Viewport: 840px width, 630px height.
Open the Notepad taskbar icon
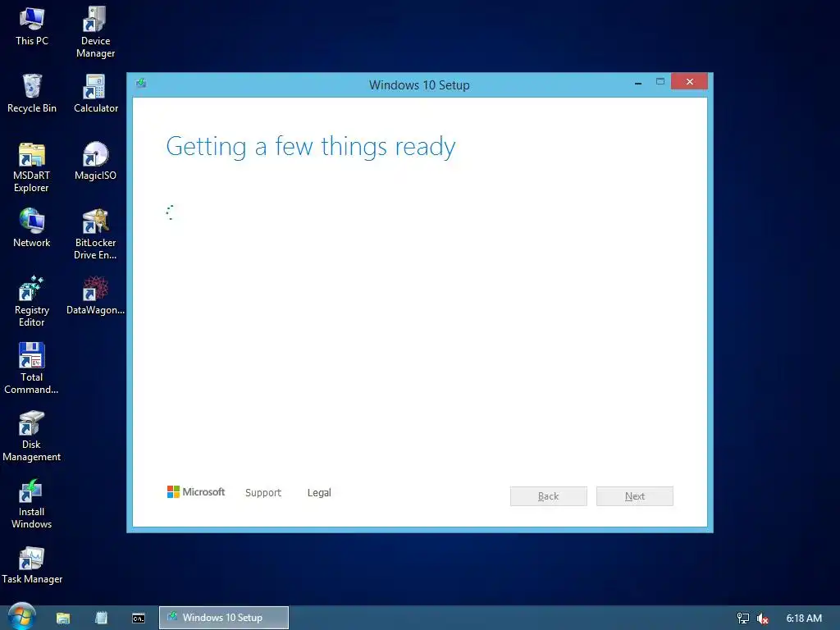pyautogui.click(x=101, y=618)
